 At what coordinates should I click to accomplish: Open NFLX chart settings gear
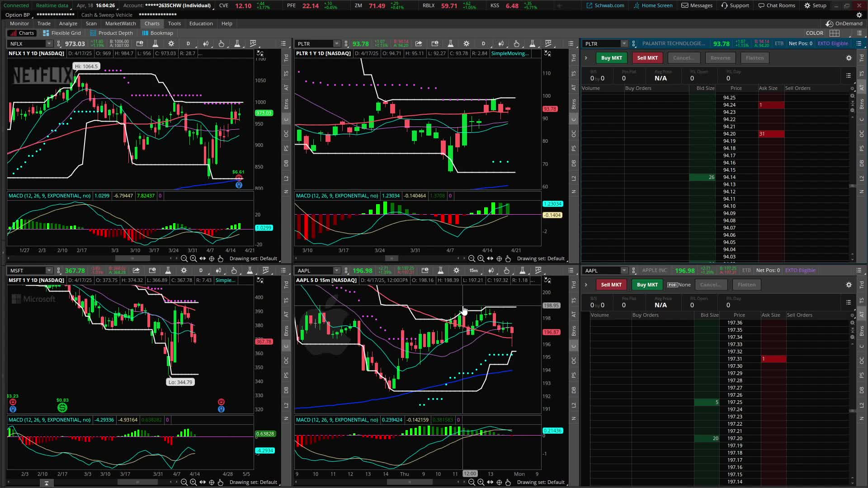coord(171,44)
